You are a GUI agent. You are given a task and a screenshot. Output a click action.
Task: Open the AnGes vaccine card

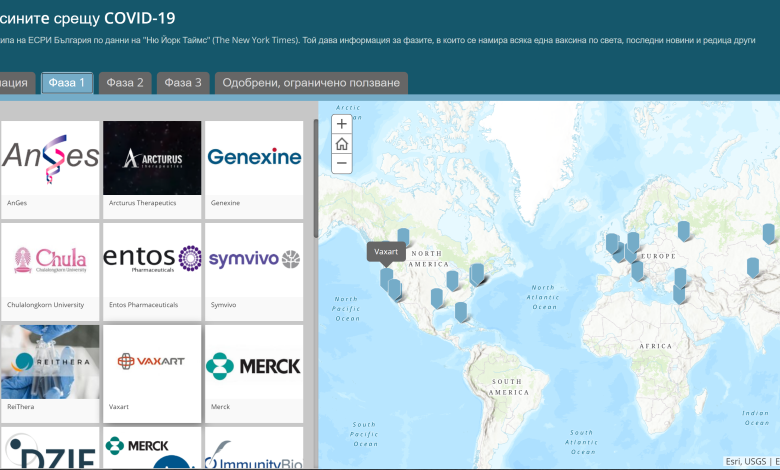coord(50,170)
